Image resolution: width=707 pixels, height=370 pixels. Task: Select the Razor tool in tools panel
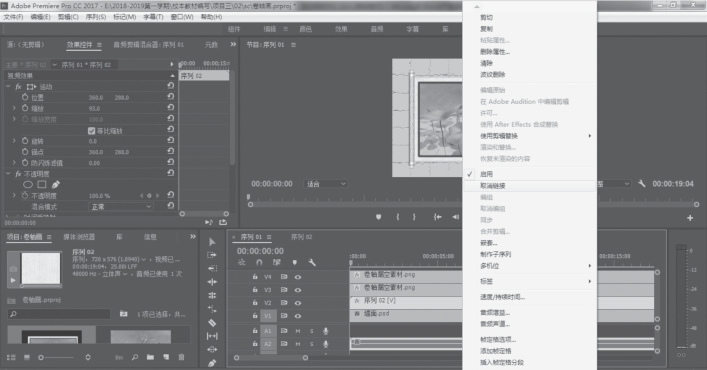(211, 323)
